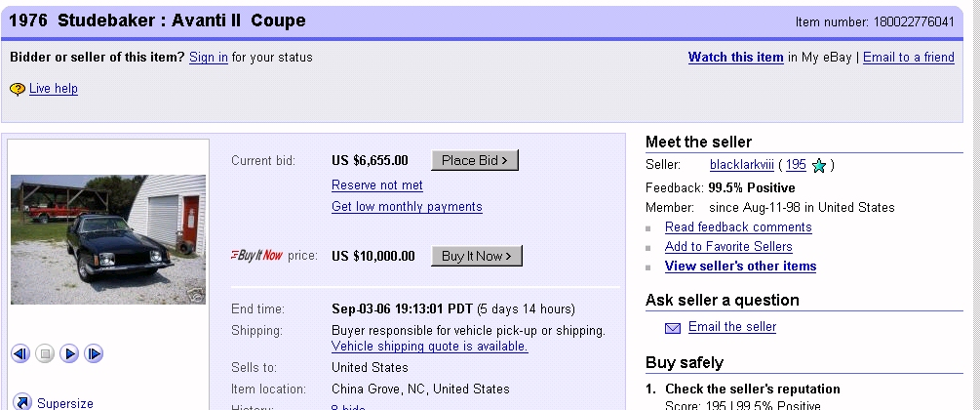The height and width of the screenshot is (410, 980).
Task: Open the Sign in link
Action: 209,58
